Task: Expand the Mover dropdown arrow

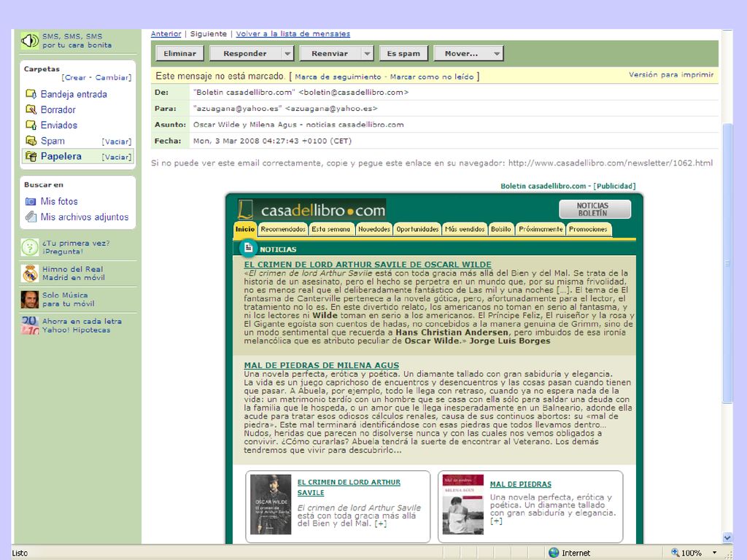Action: pyautogui.click(x=496, y=53)
